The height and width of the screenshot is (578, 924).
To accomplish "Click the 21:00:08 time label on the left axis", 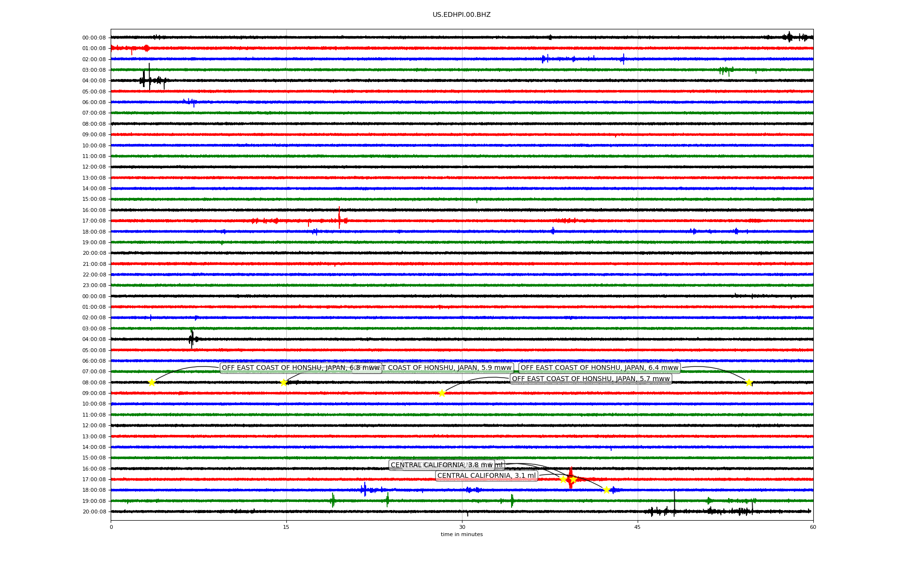I will click(x=94, y=264).
